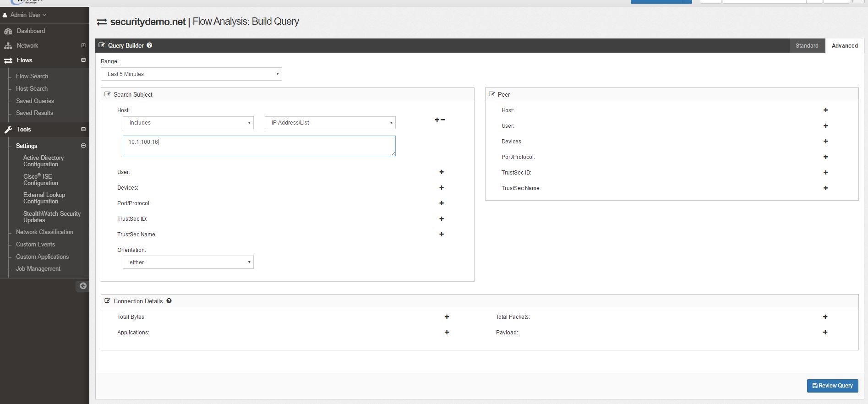Click the Review Query button
Viewport: 868px width, 404px height.
(832, 386)
